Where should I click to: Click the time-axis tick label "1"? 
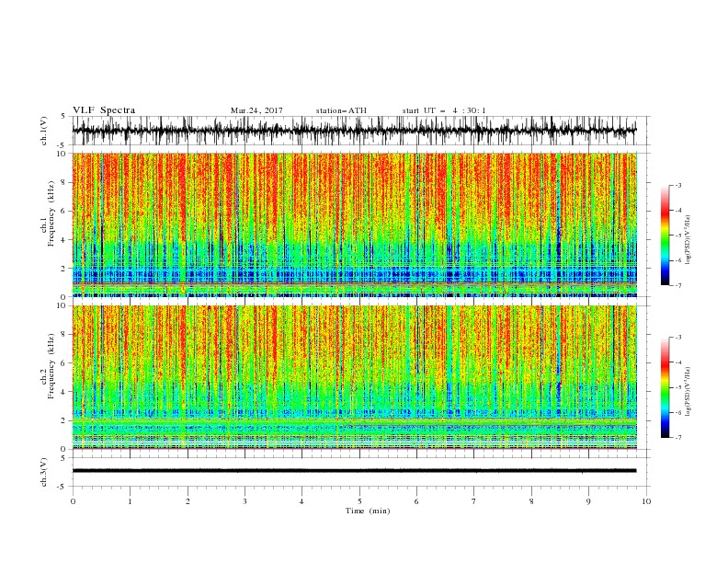130,501
